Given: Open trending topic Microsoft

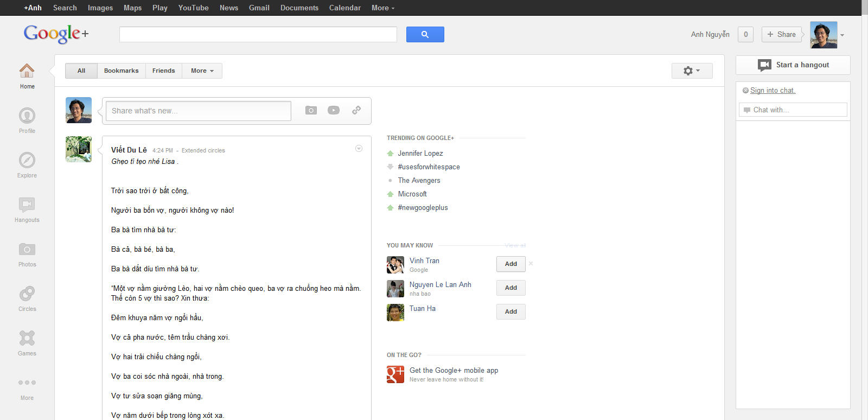Looking at the screenshot, I should click(x=412, y=194).
